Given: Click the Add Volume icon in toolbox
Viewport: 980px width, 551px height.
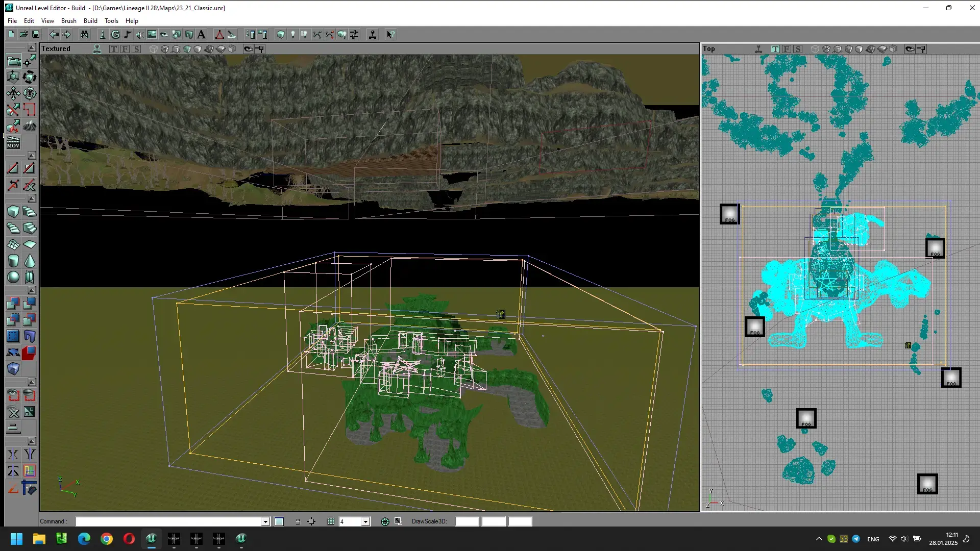Looking at the screenshot, I should point(13,369).
